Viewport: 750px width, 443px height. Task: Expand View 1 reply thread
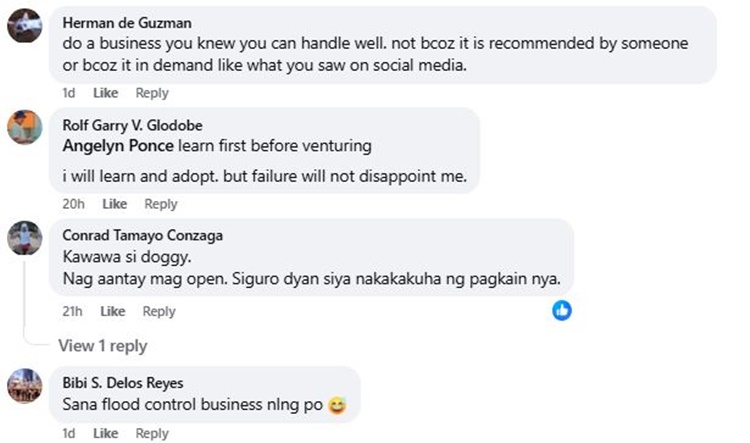pyautogui.click(x=102, y=346)
